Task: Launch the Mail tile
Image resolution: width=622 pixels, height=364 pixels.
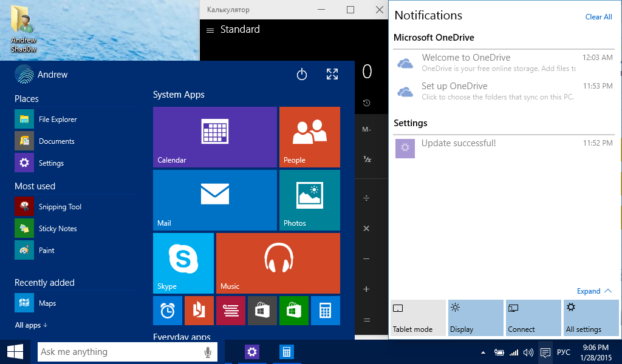Action: click(214, 200)
